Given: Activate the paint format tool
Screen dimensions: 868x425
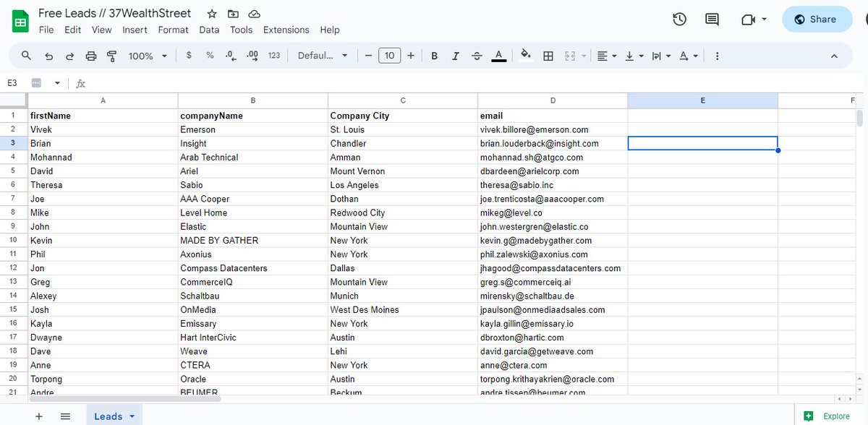Looking at the screenshot, I should click(x=112, y=56).
